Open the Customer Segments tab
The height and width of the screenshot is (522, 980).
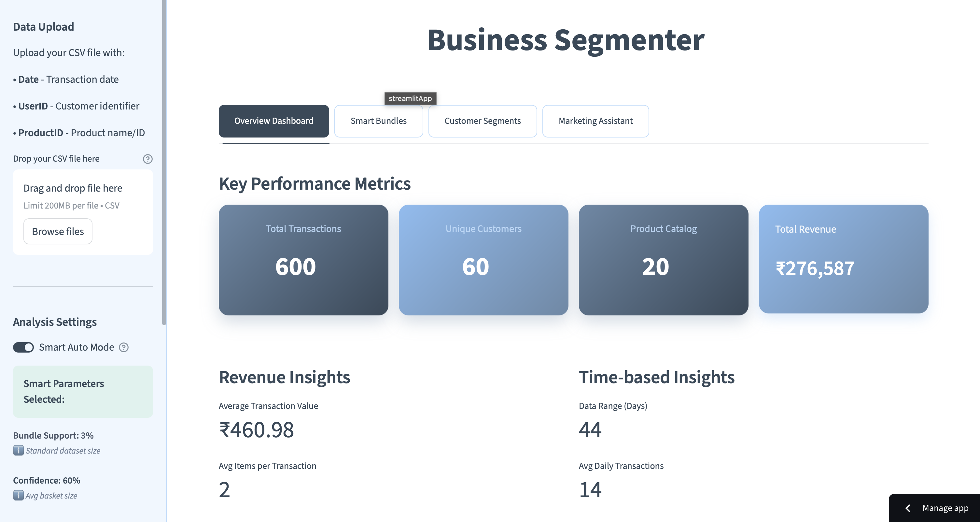pyautogui.click(x=482, y=121)
